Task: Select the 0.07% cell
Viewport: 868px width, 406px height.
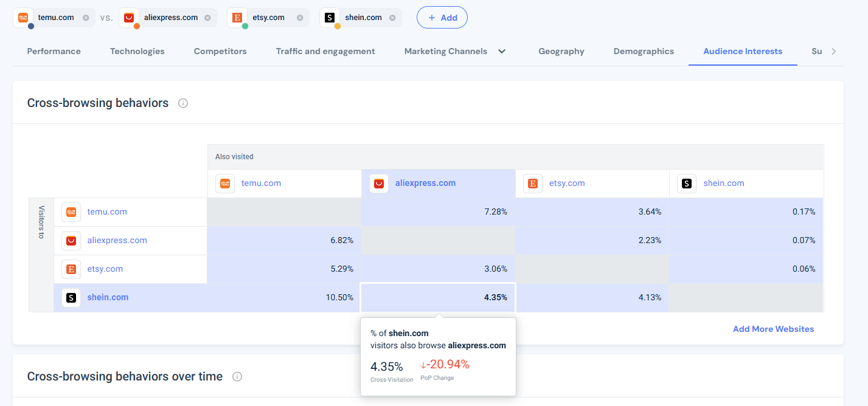Action: click(x=746, y=241)
